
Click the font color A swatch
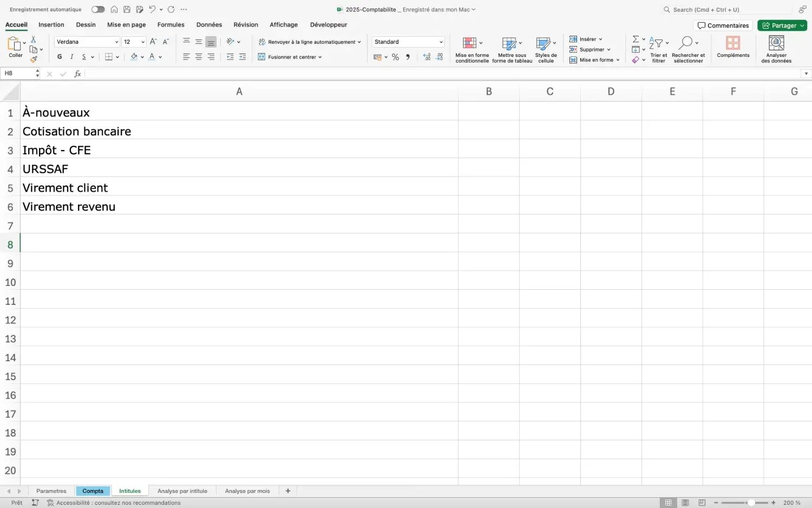tap(152, 57)
